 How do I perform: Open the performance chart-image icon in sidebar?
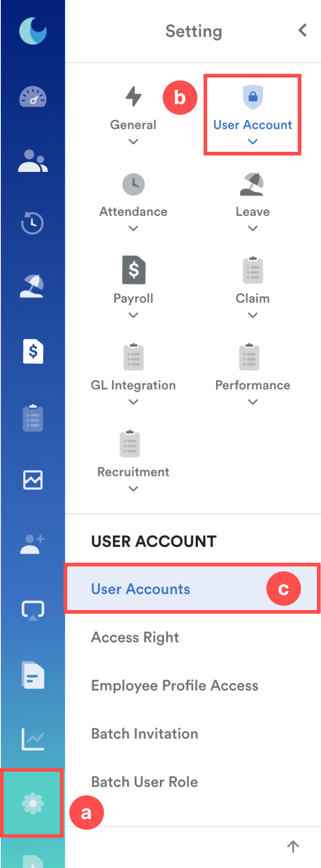point(33,480)
